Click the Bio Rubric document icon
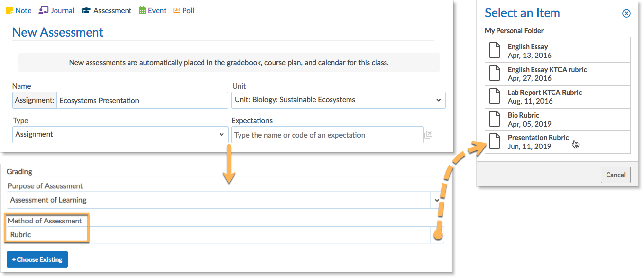This screenshot has height=278, width=644. point(495,119)
